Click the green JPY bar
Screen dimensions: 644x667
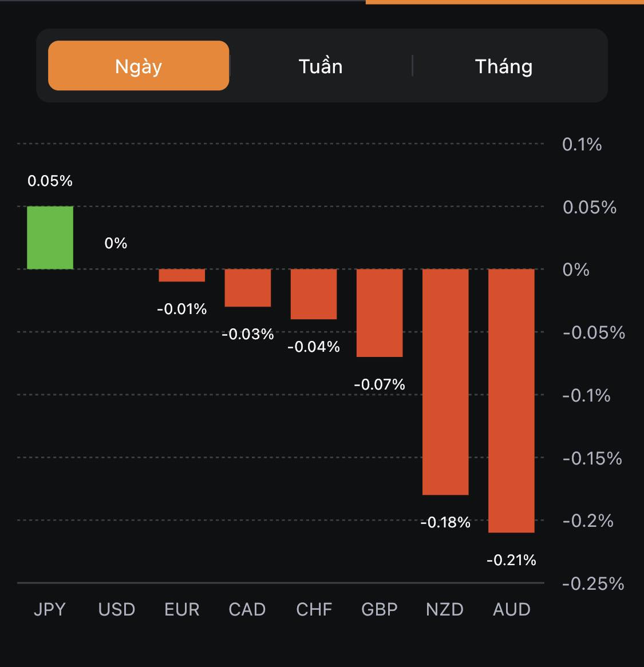(x=50, y=237)
